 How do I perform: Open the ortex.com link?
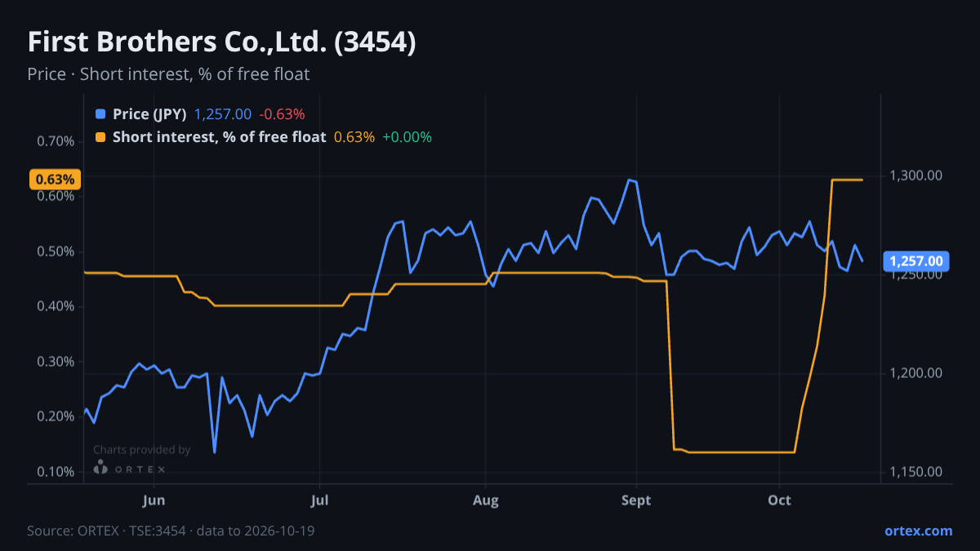tap(919, 531)
